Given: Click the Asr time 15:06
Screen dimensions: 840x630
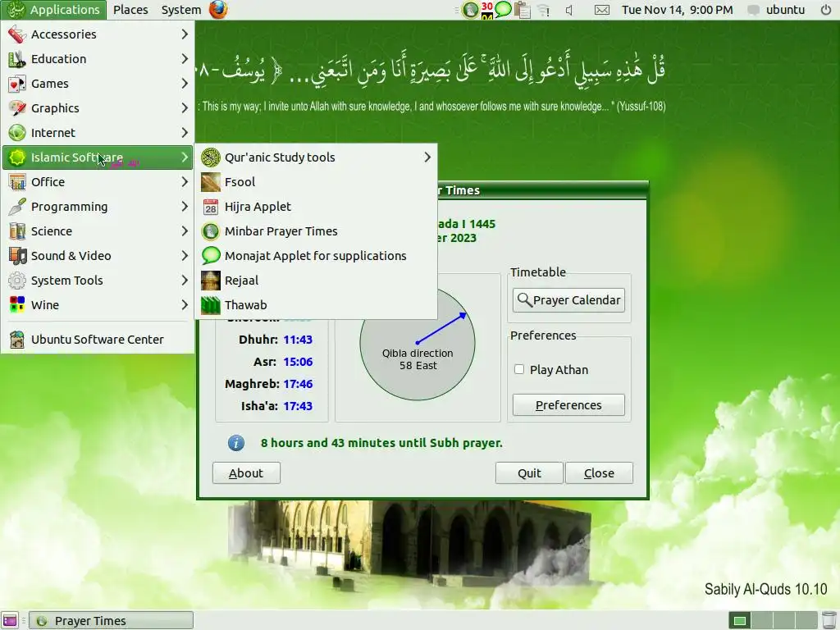Looking at the screenshot, I should click(x=298, y=362).
